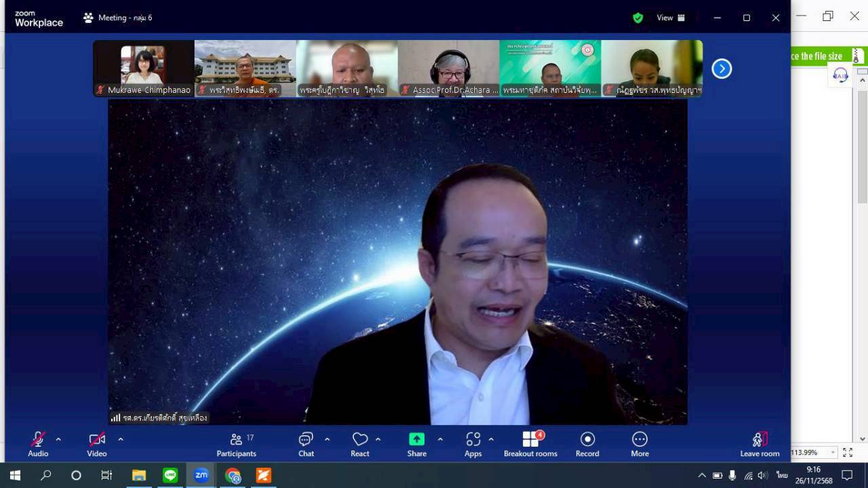This screenshot has width=868, height=488.
Task: Click the green Share screen button
Action: tap(416, 445)
